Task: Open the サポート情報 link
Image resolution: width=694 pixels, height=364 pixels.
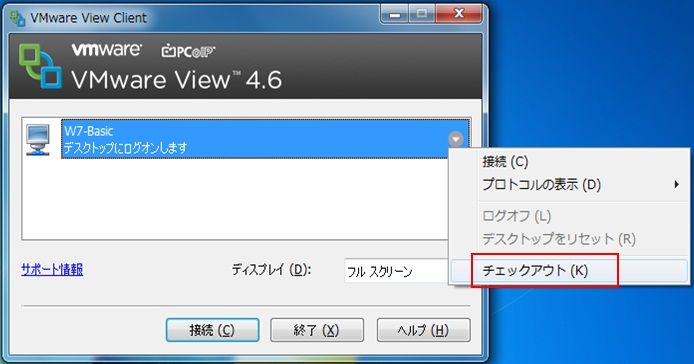Action: [52, 269]
